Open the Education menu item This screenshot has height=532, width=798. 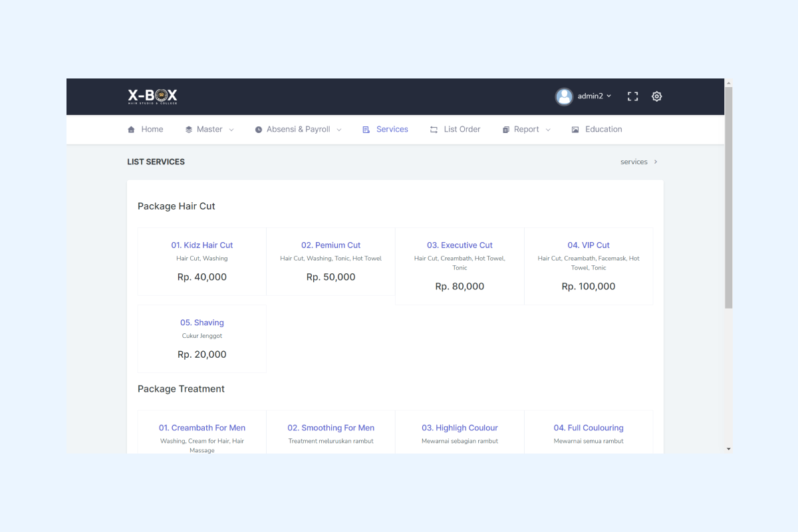tap(597, 130)
